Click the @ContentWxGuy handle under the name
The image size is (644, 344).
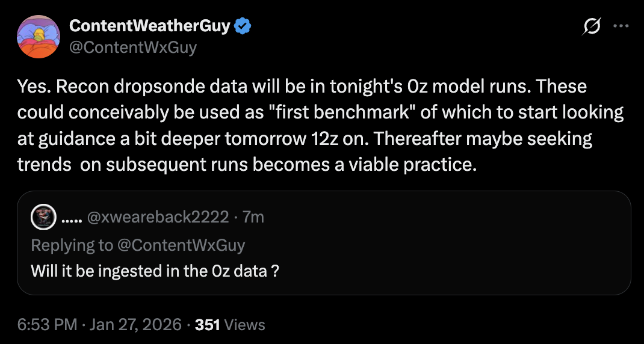point(133,47)
